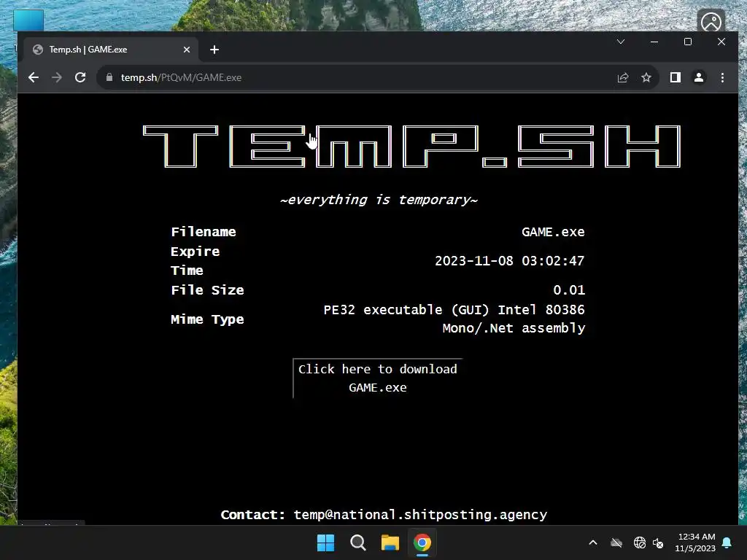The height and width of the screenshot is (560, 747).
Task: Reload the temp.sh page
Action: coord(80,77)
